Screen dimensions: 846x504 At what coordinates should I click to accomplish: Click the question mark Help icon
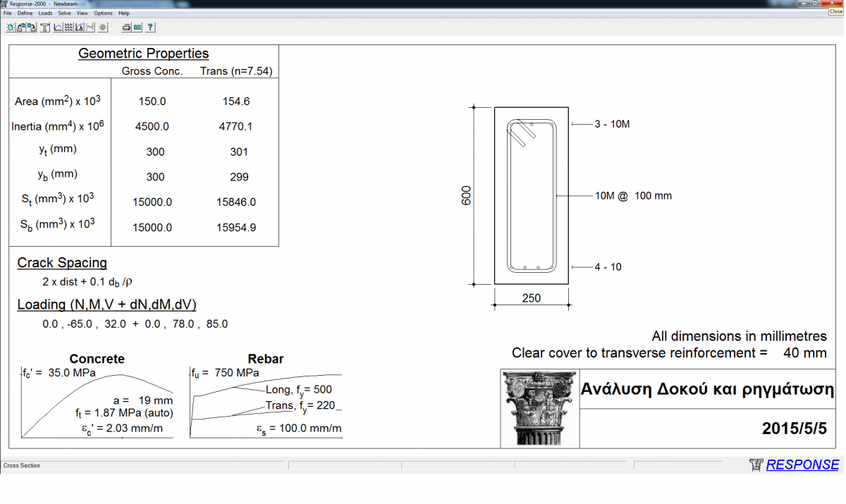pyautogui.click(x=151, y=27)
